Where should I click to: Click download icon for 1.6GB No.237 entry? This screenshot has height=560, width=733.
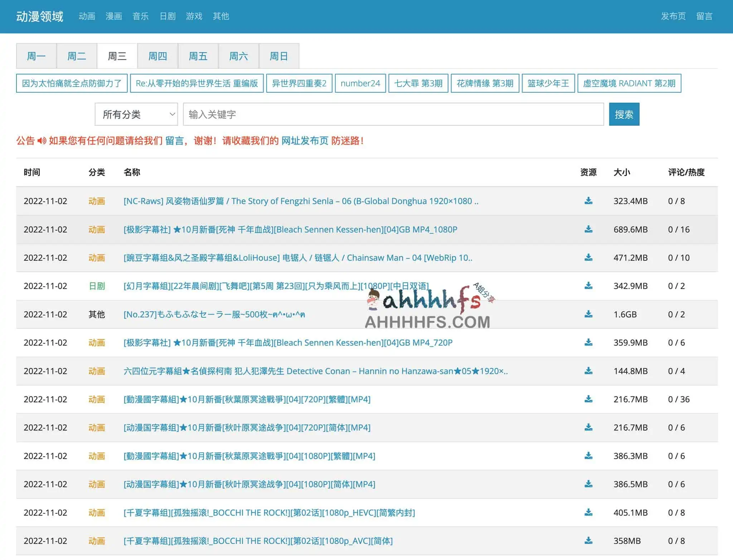click(588, 314)
